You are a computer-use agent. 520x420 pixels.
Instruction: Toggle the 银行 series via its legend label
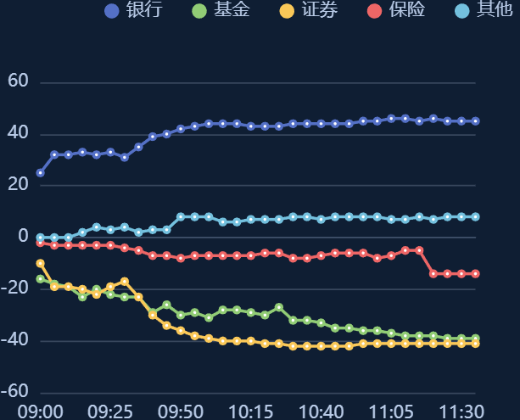(x=144, y=11)
